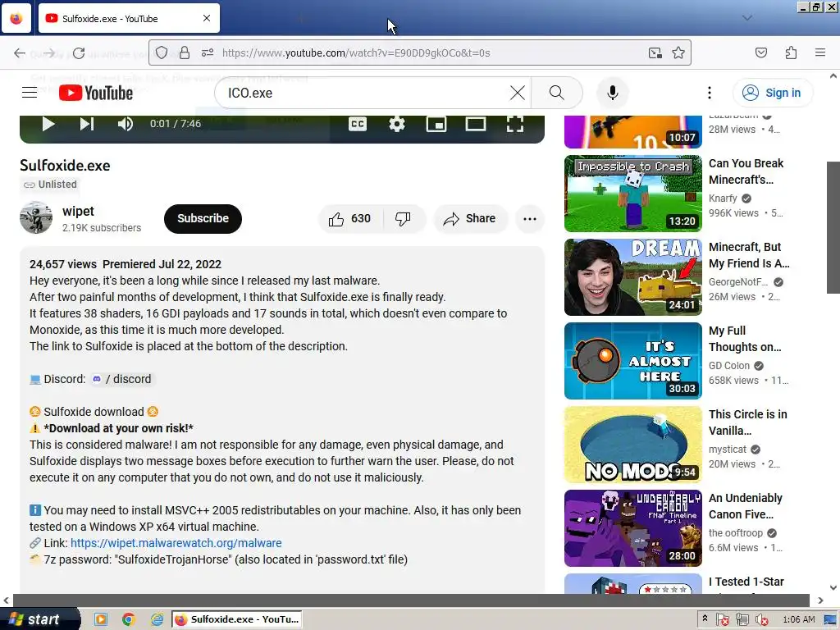Open picture-in-picture icon in address bar
The width and height of the screenshot is (840, 630).
[655, 52]
